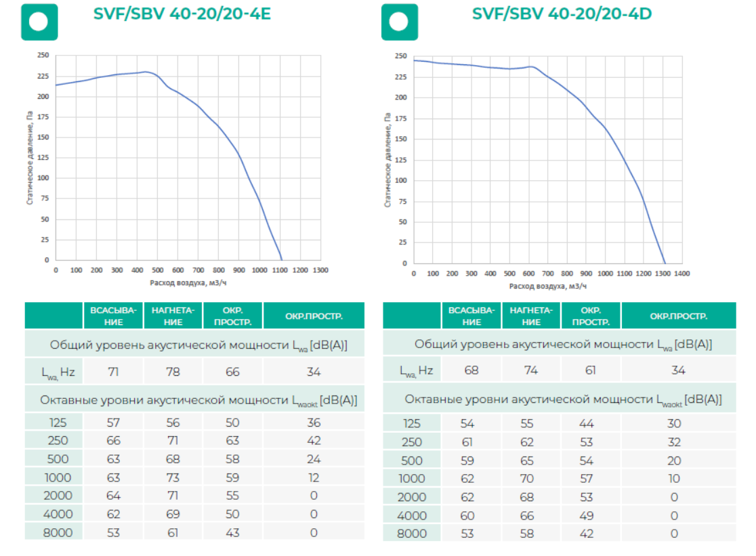Viewport: 756px width, 556px height.
Task: Click the 1300 tick label on the left chart
Action: pyautogui.click(x=320, y=270)
